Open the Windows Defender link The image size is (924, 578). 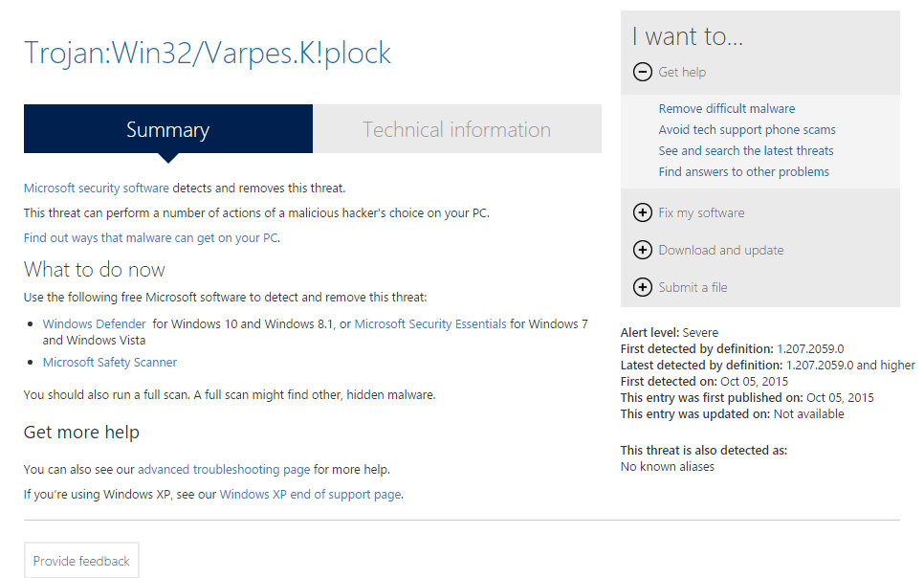[94, 323]
